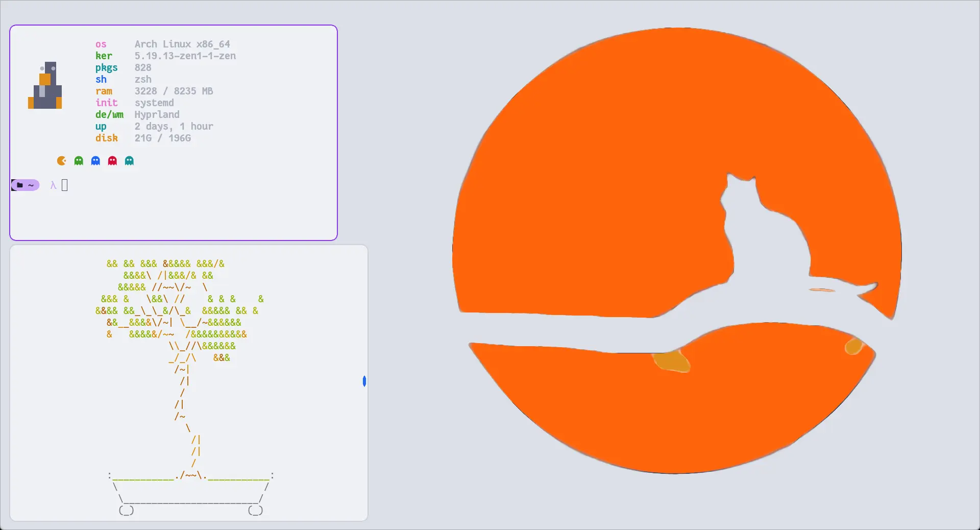Click the red ghost icon
Image resolution: width=980 pixels, height=530 pixels.
pos(112,161)
